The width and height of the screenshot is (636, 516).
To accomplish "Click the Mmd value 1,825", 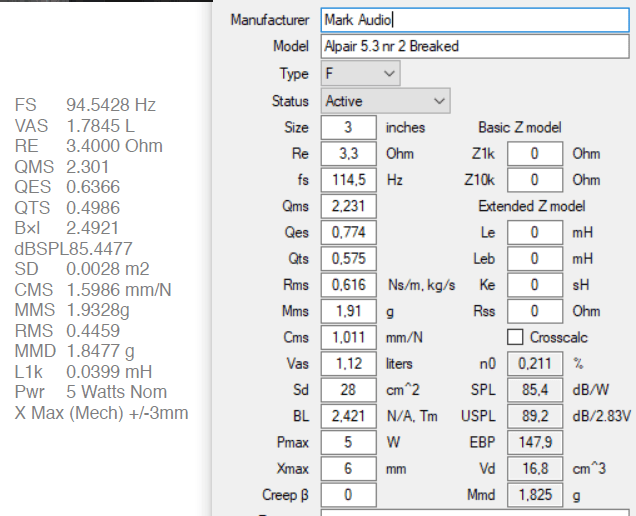I will 535,494.
